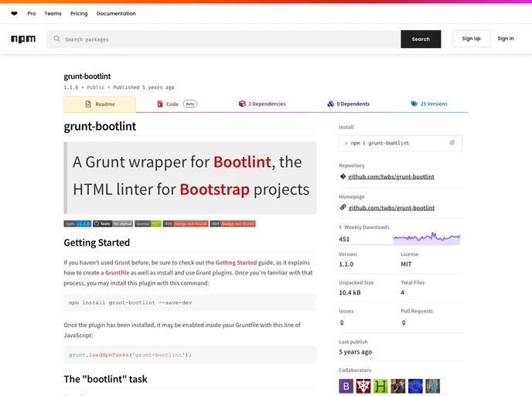Click the Version value 1.1.0 in sidebar

tap(346, 264)
